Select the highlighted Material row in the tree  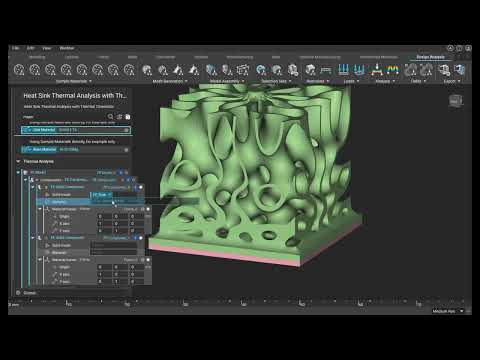click(x=90, y=202)
